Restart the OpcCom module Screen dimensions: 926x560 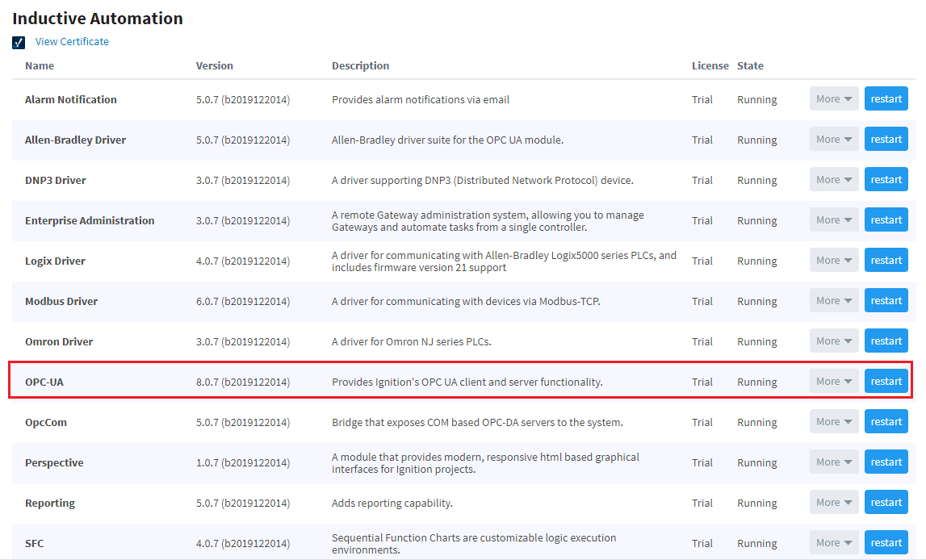coord(886,421)
